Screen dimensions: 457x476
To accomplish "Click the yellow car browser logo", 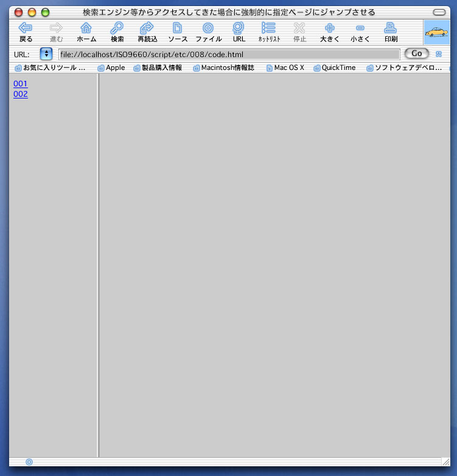I will click(x=437, y=32).
